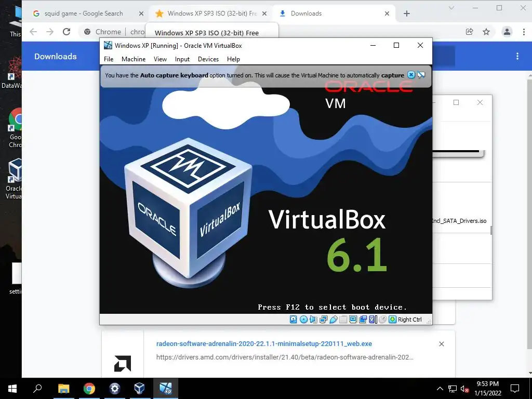Click the display settings indicator icon
532x399 pixels.
pos(353,320)
